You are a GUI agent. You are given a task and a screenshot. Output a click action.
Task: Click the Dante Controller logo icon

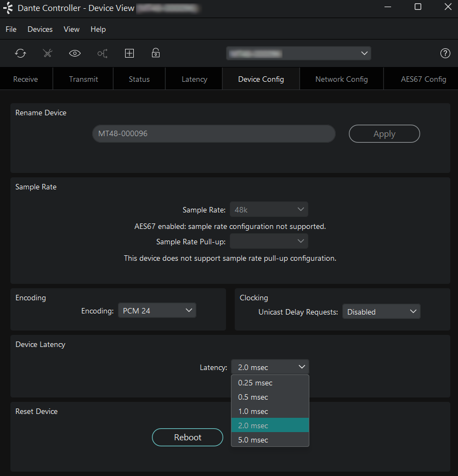point(8,8)
